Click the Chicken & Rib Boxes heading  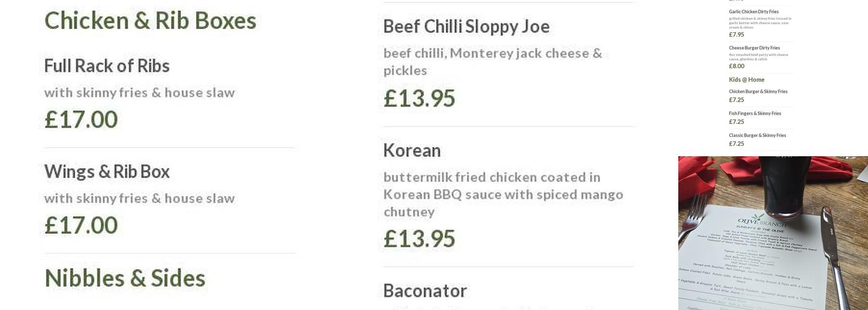tap(150, 20)
